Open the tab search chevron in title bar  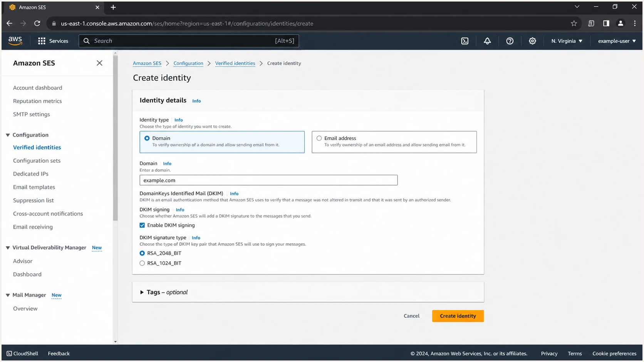click(577, 7)
